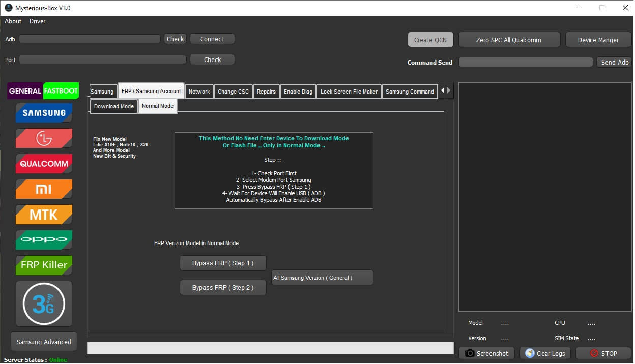The height and width of the screenshot is (364, 635).
Task: Open the MI (Xiaomi) tools panel
Action: coord(44,189)
